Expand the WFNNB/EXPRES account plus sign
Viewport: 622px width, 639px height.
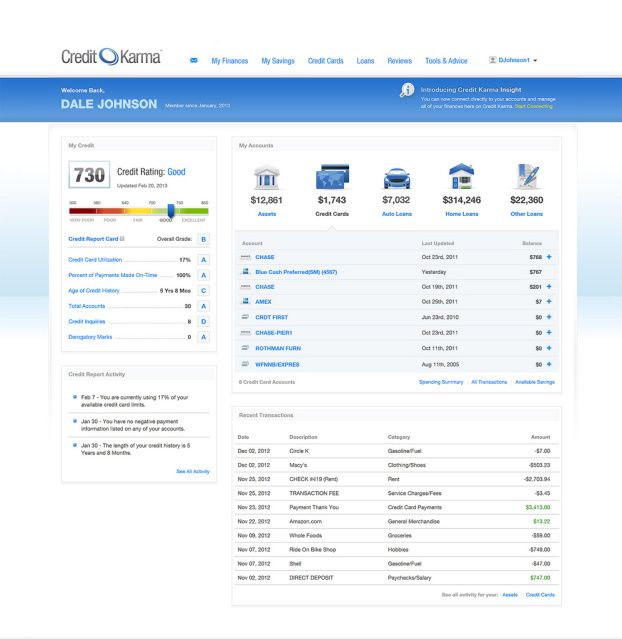pos(549,364)
